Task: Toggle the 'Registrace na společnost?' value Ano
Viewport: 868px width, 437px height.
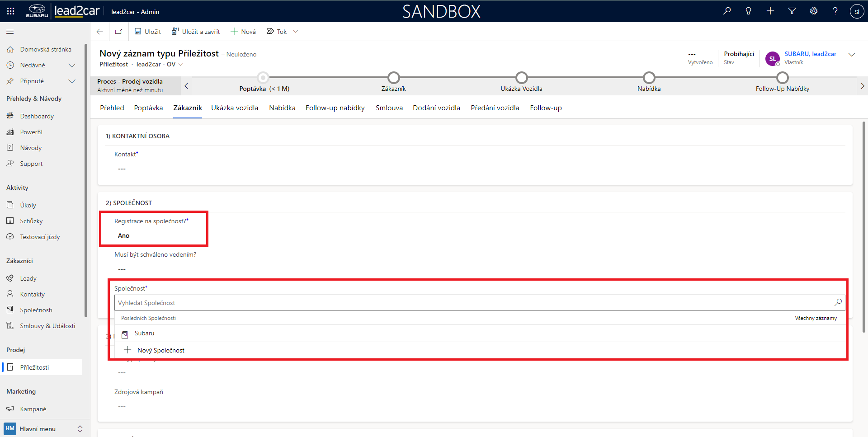Action: [123, 235]
